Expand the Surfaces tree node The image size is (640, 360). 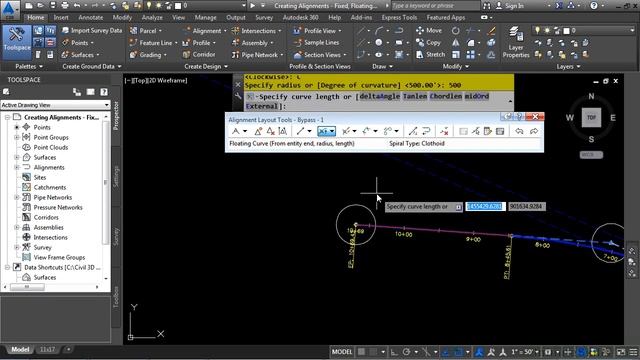pyautogui.click(x=17, y=158)
